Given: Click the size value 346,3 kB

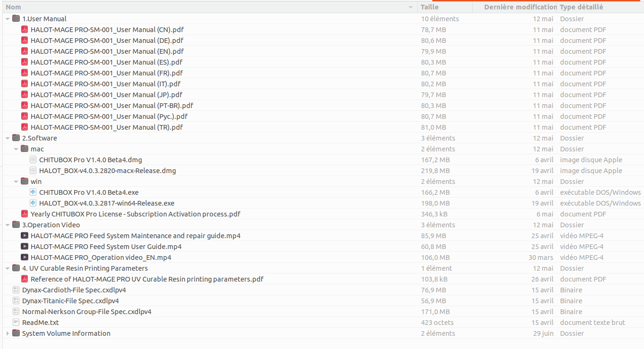Looking at the screenshot, I should [434, 214].
